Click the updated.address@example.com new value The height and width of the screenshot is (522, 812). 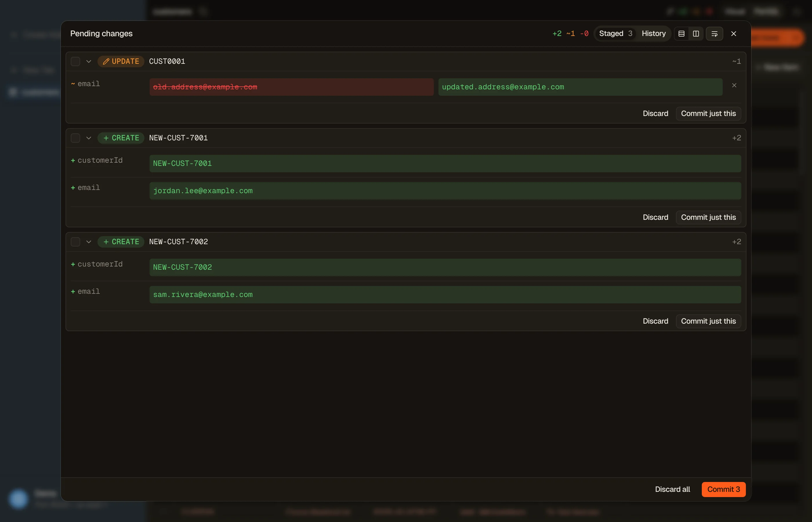[580, 87]
